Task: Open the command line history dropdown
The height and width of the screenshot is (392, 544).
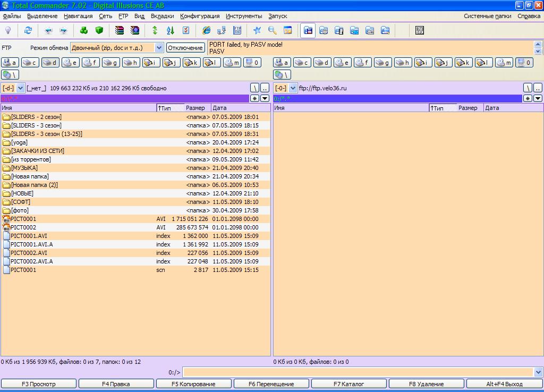Action: [x=538, y=372]
